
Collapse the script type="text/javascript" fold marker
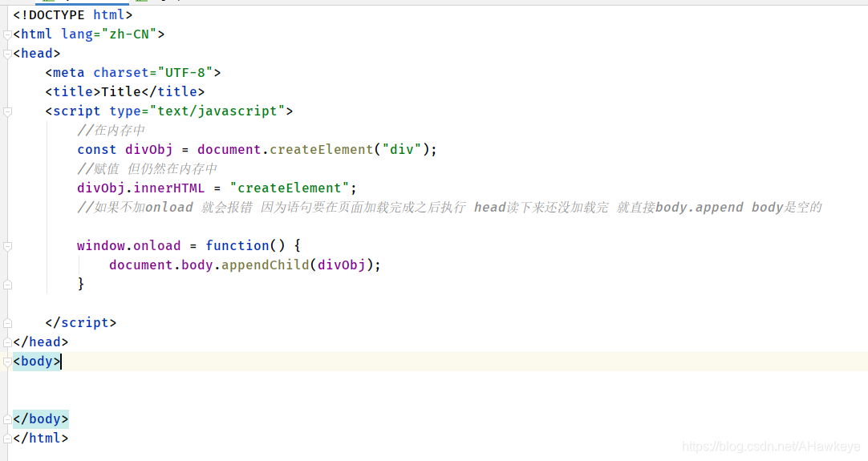(x=7, y=111)
